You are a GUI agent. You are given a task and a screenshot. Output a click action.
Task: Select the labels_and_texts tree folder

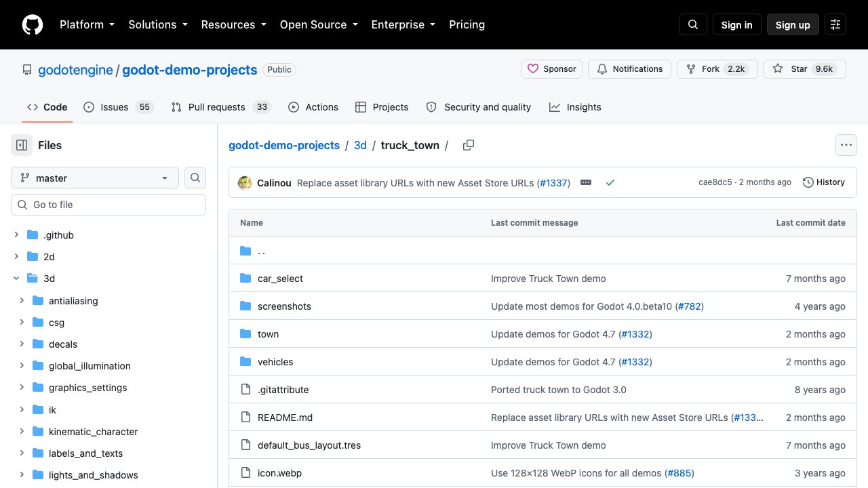[85, 453]
